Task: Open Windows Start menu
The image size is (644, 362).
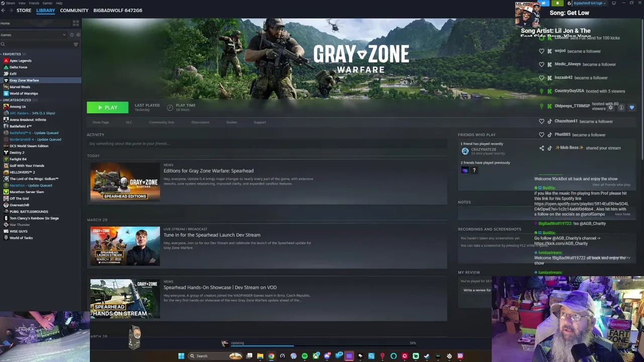Action: pos(181,356)
